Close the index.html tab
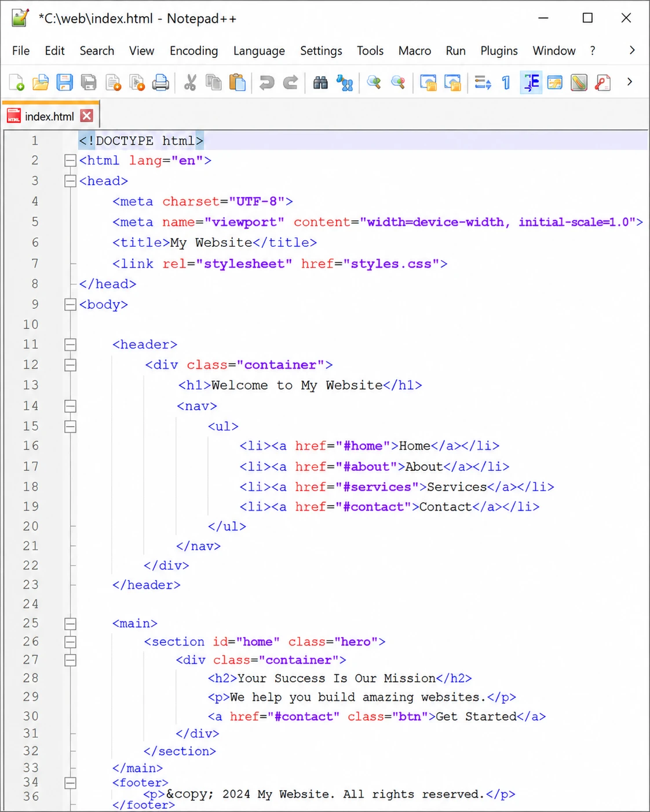 click(x=86, y=116)
